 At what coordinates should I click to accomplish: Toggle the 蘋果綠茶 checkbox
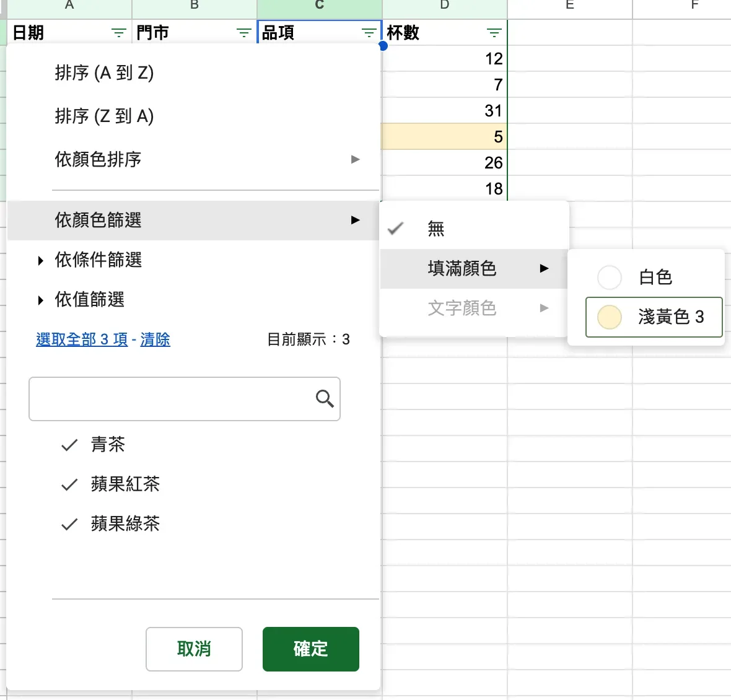69,524
